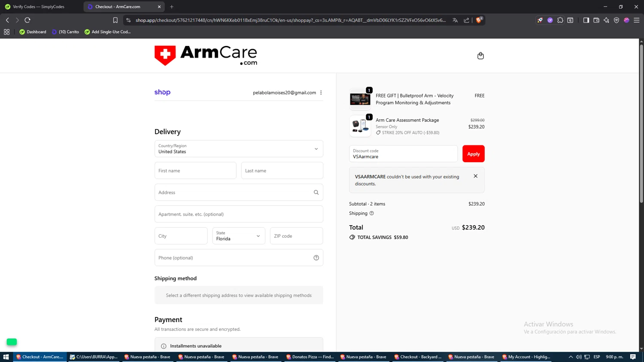Toggle the browser sidebar panel icon
The image size is (644, 362).
(x=586, y=20)
